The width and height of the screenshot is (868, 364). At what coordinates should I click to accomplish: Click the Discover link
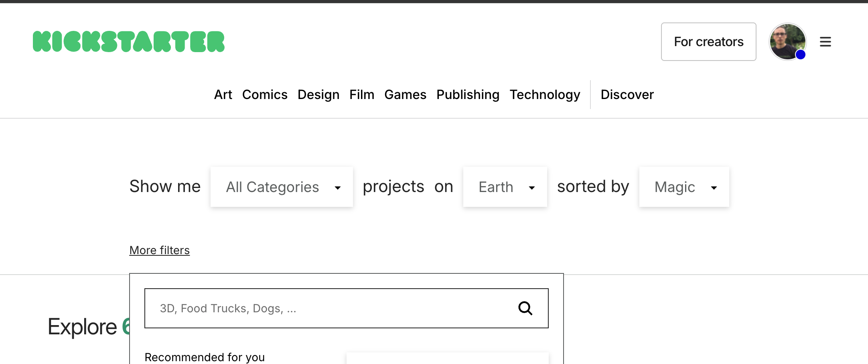coord(627,95)
